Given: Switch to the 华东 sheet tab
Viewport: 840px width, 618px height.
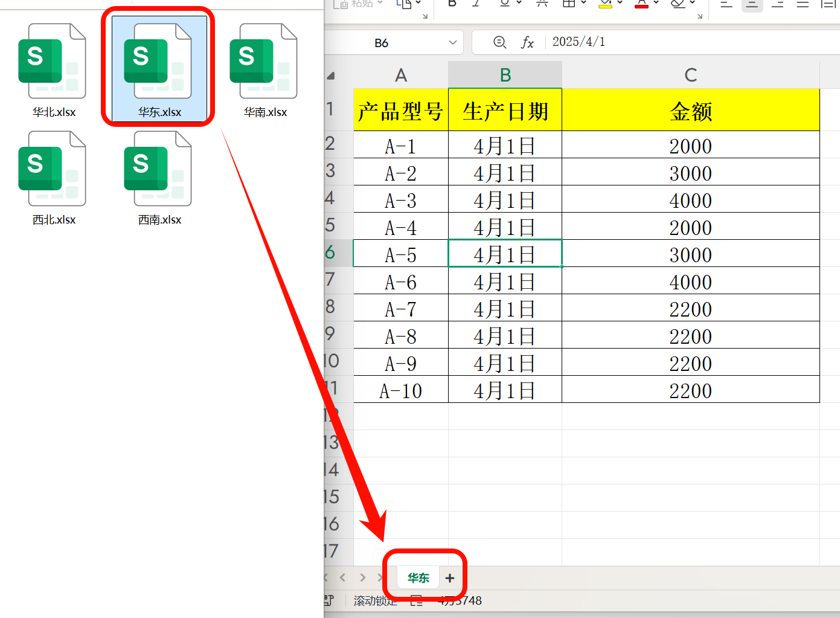Looking at the screenshot, I should (x=418, y=578).
